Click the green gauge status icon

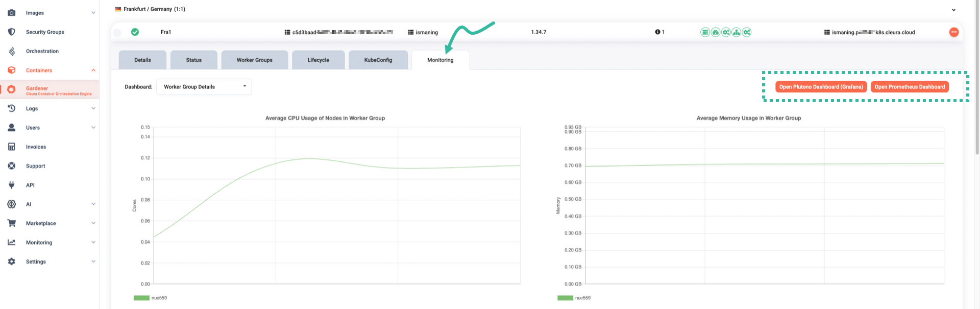tap(716, 32)
